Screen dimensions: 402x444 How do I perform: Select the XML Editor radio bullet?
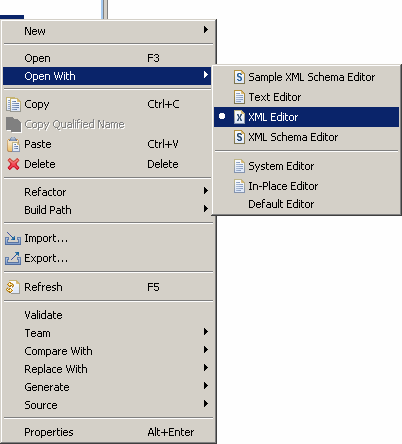[222, 116]
